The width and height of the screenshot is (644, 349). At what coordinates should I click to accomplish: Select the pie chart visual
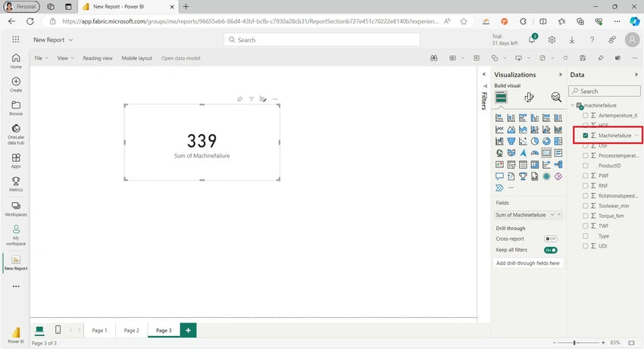coord(534,142)
